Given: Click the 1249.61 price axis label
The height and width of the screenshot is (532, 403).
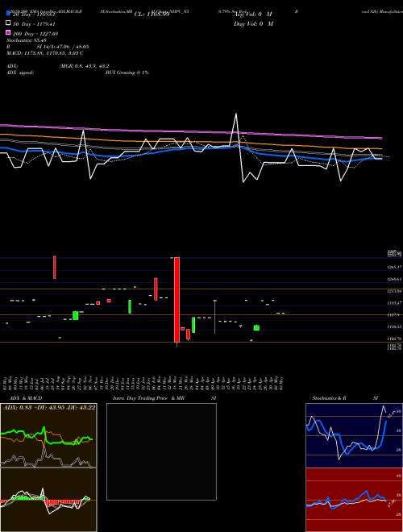Looking at the screenshot, I should click(395, 279).
